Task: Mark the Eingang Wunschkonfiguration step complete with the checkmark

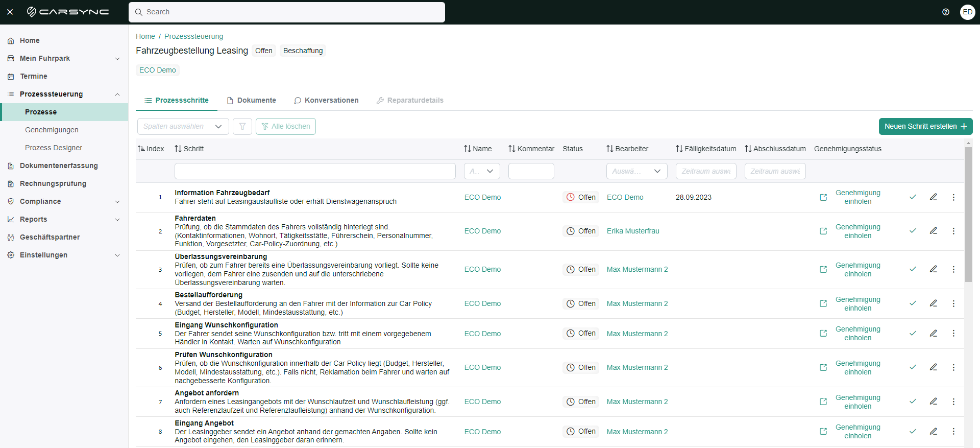Action: 913,333
